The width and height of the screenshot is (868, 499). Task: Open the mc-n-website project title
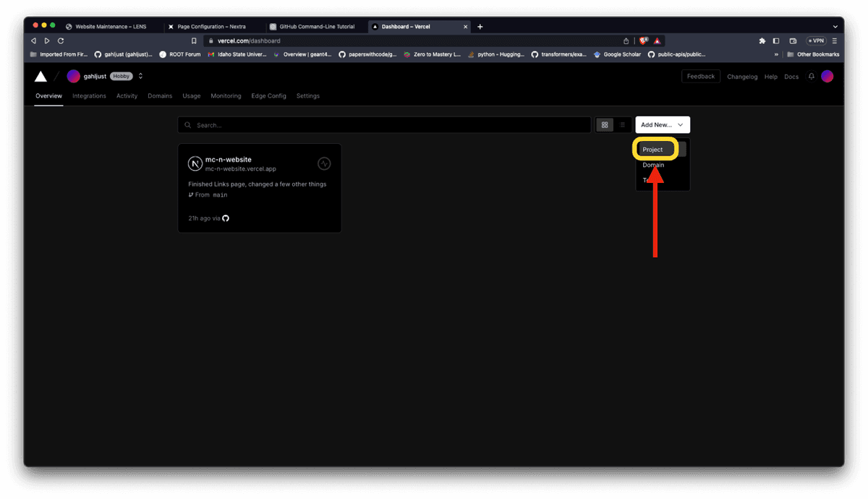[x=229, y=160]
